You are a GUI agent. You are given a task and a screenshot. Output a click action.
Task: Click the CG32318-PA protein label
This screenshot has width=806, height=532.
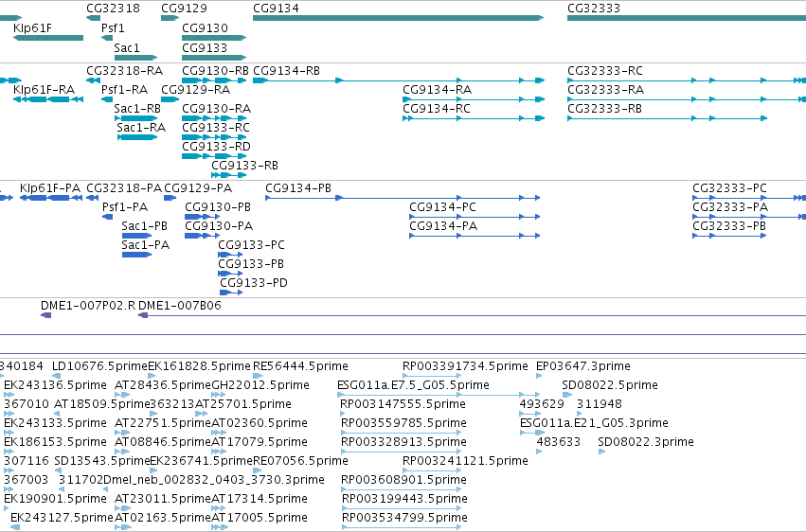[x=124, y=188]
